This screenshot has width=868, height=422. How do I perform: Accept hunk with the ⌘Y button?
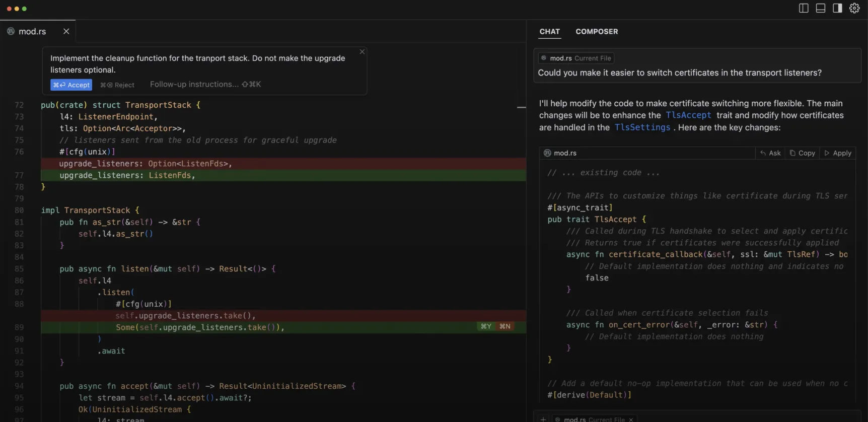[x=486, y=326]
